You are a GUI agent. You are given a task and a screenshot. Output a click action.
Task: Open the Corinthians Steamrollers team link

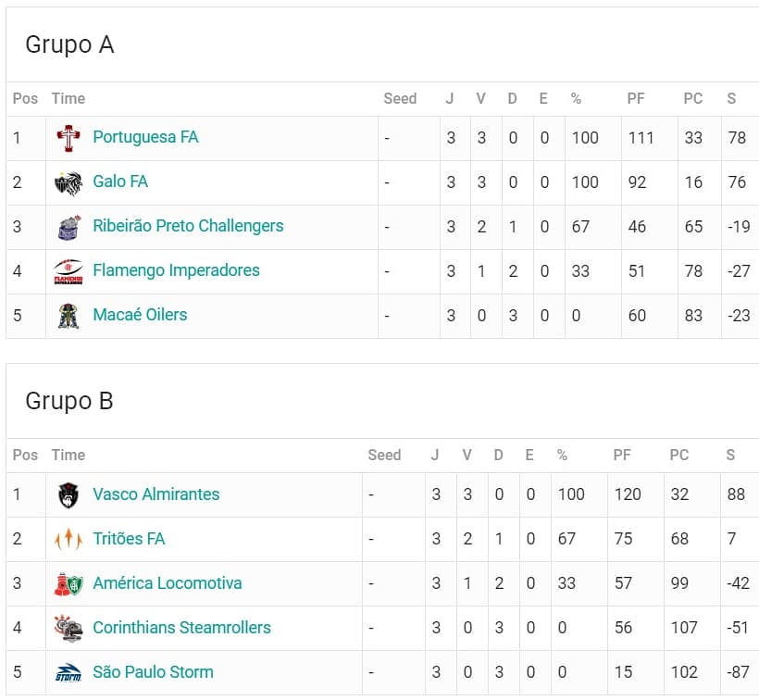(181, 628)
